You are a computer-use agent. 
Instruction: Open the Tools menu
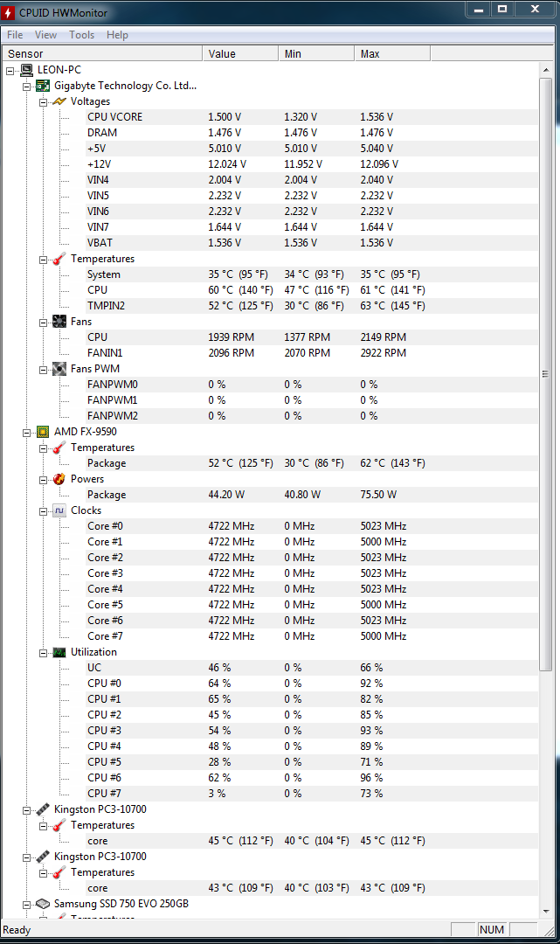tap(82, 35)
